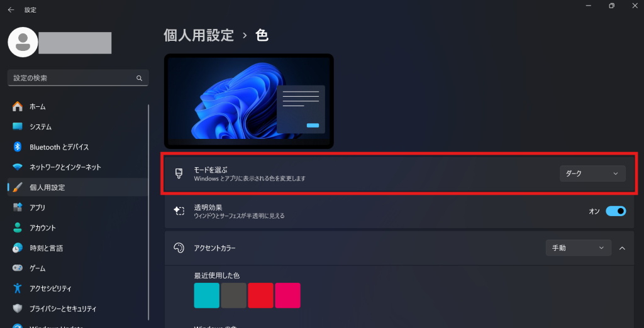The width and height of the screenshot is (644, 328).
Task: Open the Apps icon in sidebar
Action: pyautogui.click(x=18, y=207)
